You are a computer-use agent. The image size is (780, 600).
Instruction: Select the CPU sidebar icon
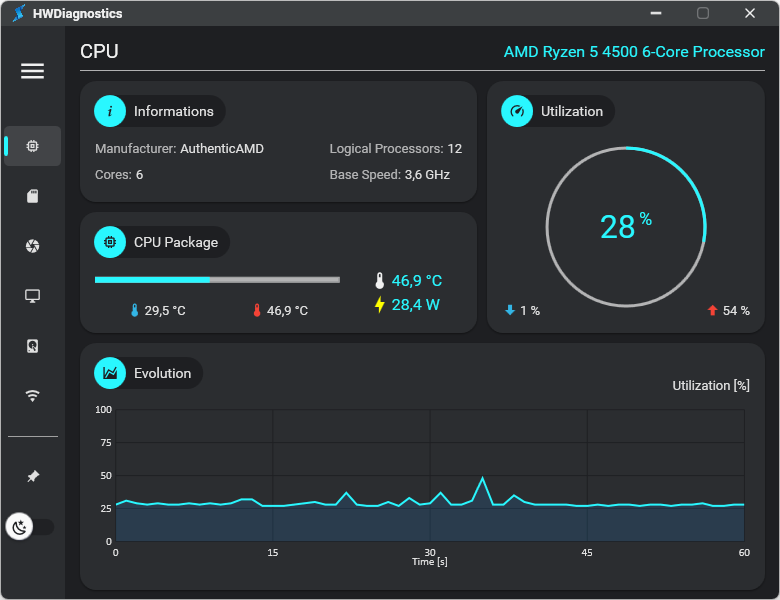(x=32, y=146)
